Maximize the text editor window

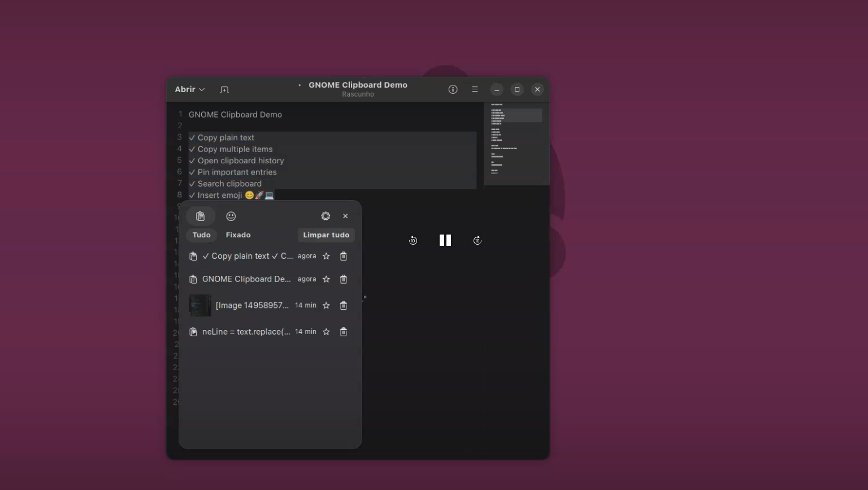(x=517, y=89)
